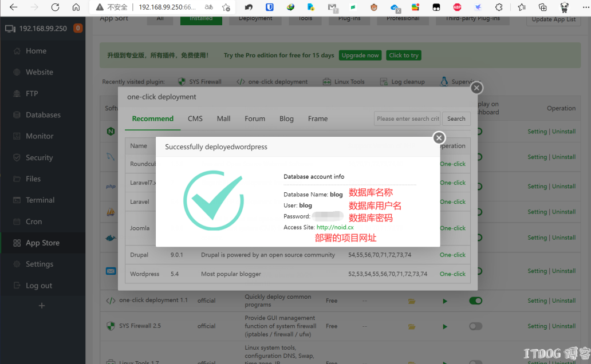Toggle dashboard display for one-click deployment 1.1
This screenshot has width=591, height=364.
[476, 300]
